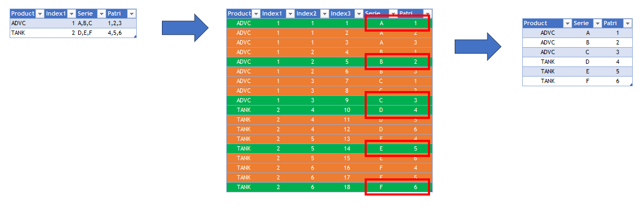The width and height of the screenshot is (644, 210).
Task: Select the 'D,E,F' cell in left table
Action: [91, 33]
